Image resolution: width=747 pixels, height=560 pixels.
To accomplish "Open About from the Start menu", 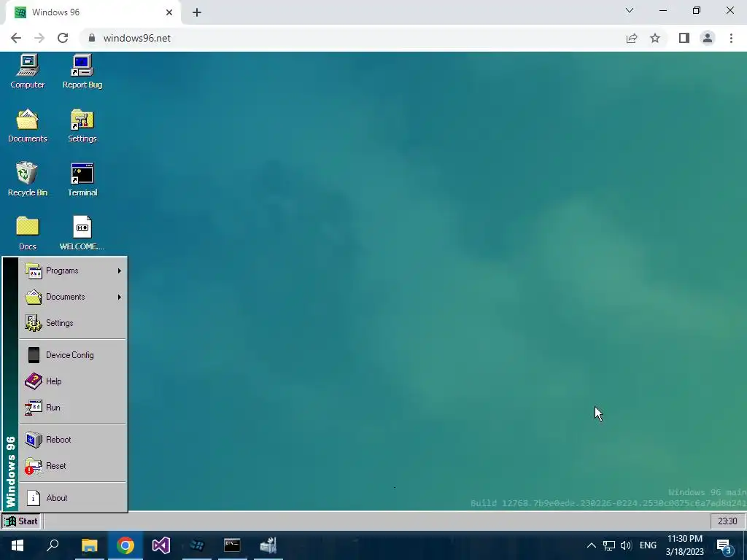I will [x=73, y=497].
